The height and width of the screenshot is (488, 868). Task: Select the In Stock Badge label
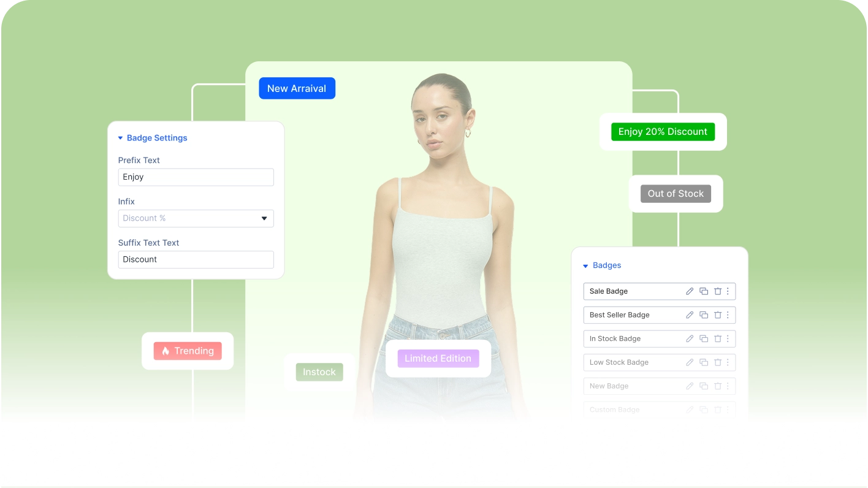click(x=615, y=338)
